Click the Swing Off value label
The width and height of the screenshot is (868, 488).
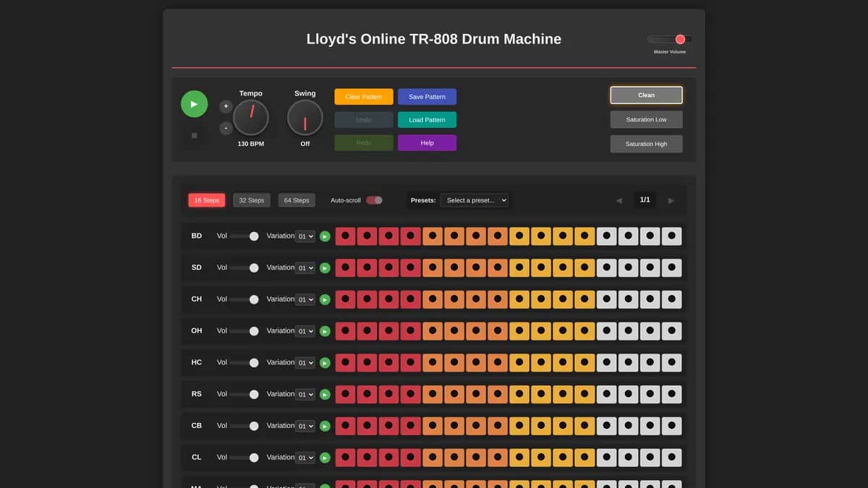305,144
